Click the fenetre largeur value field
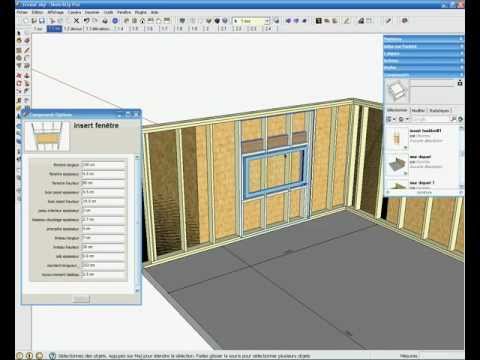Viewport: 480px width, 360px height. 103,165
